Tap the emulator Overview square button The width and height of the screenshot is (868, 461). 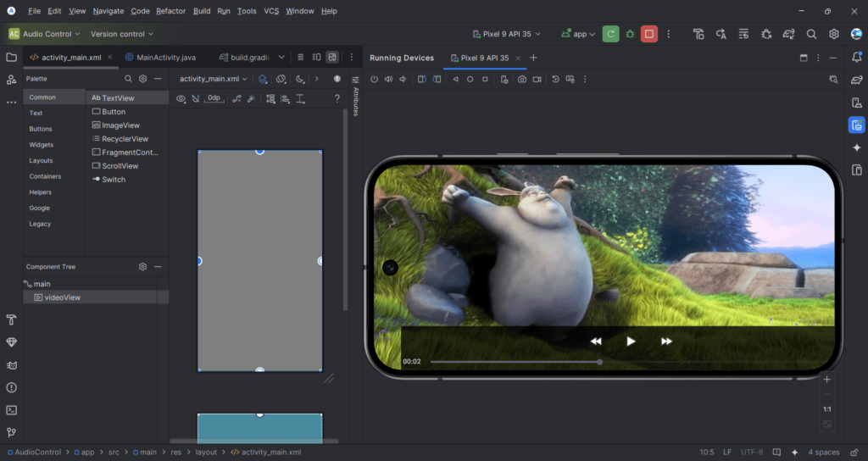[485, 79]
